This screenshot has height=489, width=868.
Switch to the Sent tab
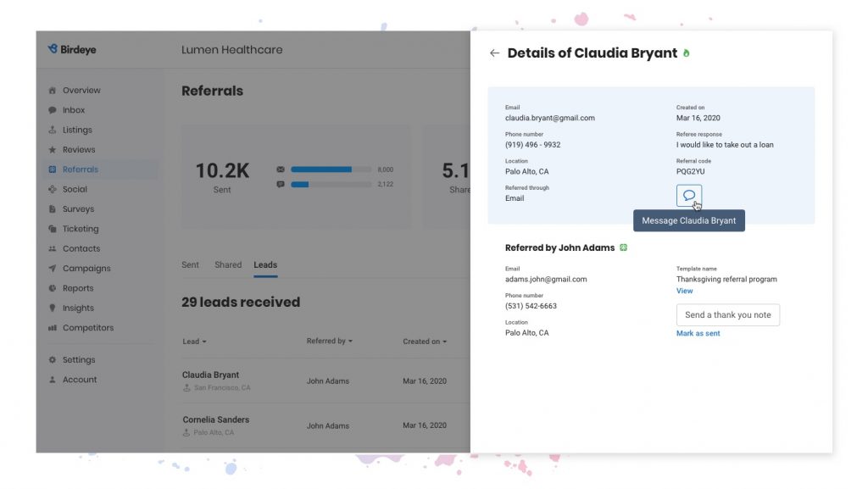(190, 265)
